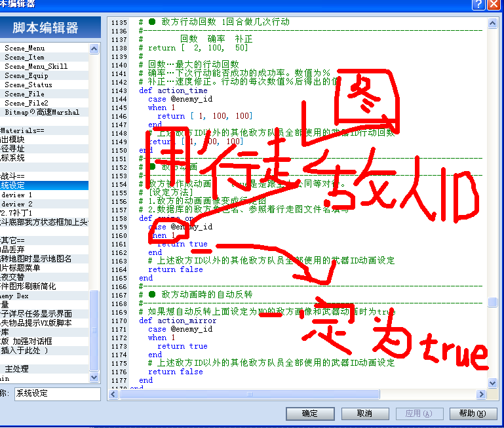Select the highlighted 系统设定 script entry

pos(45,185)
